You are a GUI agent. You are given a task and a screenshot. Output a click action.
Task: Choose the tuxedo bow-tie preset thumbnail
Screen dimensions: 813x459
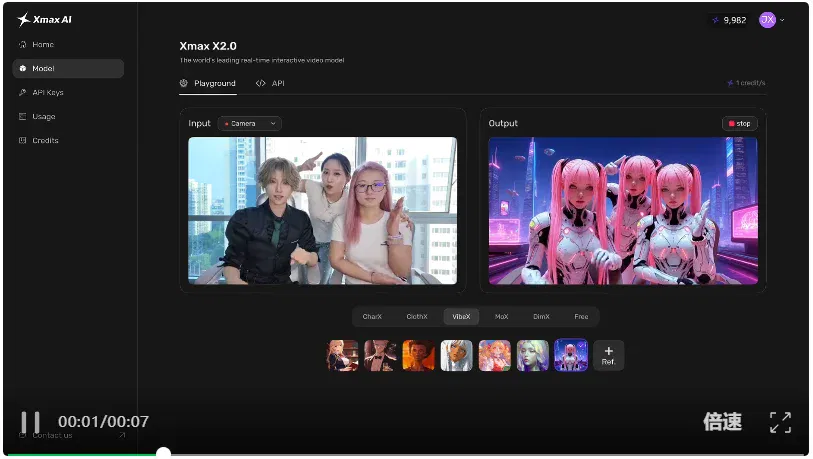(380, 356)
